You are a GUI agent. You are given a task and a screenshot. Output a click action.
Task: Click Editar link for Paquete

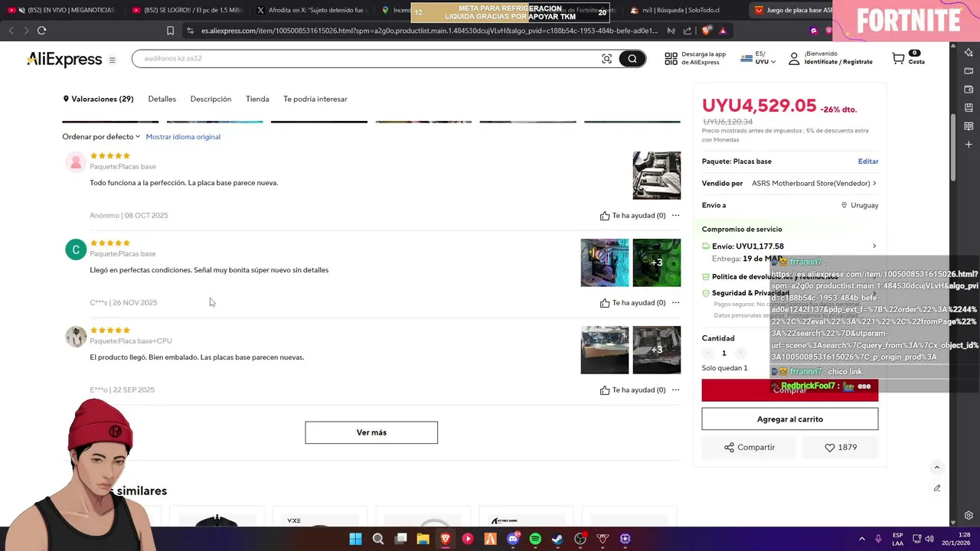868,161
